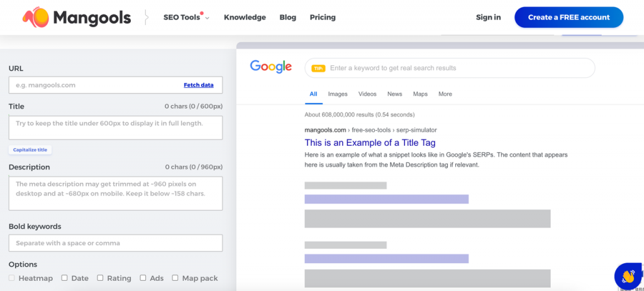Click the Capitalize title button

(x=30, y=150)
